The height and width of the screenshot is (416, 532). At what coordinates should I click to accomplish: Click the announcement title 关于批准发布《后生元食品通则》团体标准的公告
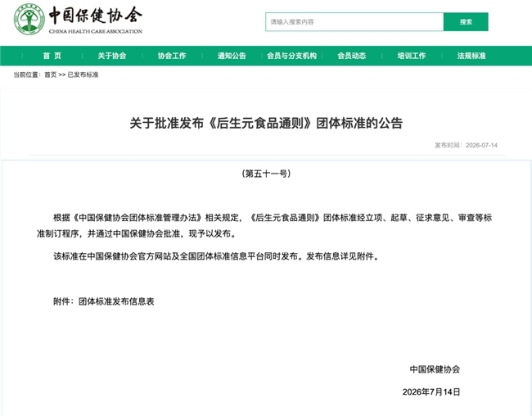click(x=266, y=123)
